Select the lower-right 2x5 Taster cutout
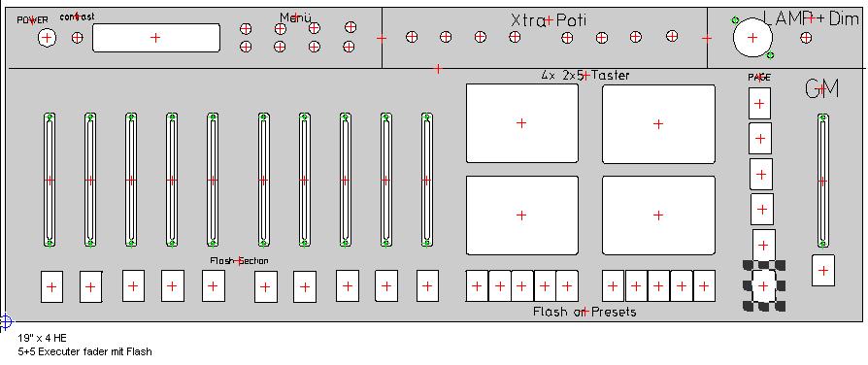 point(658,216)
